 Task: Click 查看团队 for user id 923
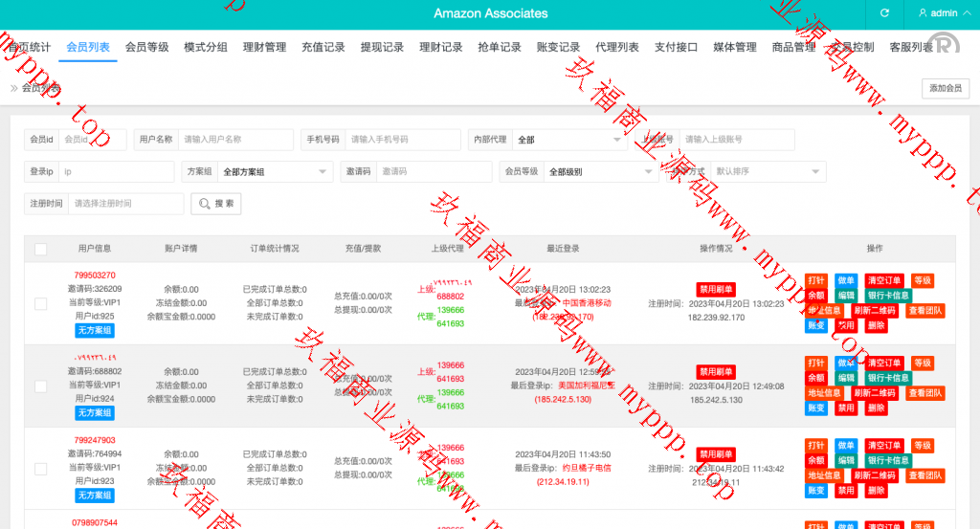[x=924, y=475]
